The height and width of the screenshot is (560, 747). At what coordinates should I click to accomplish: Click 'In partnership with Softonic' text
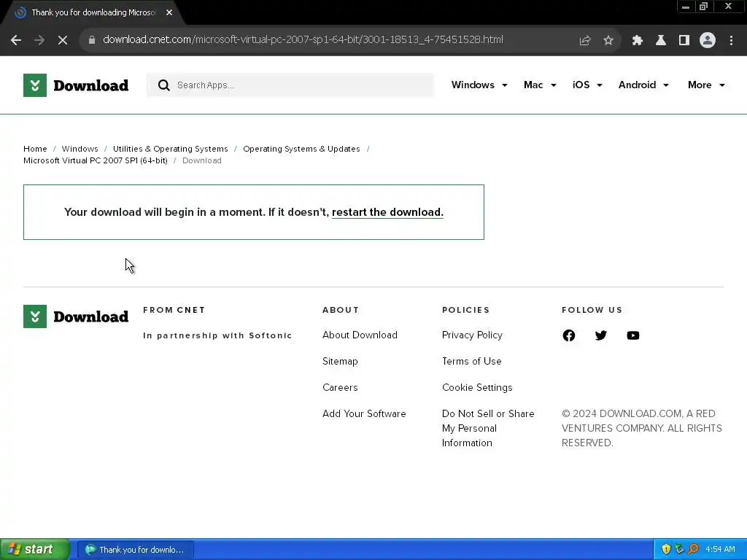(217, 335)
